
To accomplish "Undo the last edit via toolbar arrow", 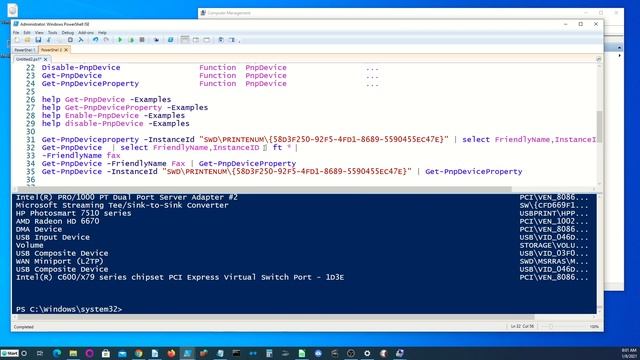I will point(96,40).
